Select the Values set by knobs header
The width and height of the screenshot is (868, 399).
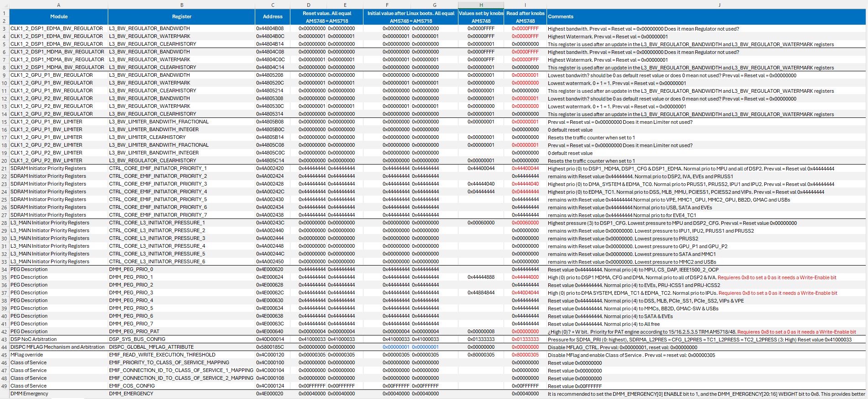481,13
